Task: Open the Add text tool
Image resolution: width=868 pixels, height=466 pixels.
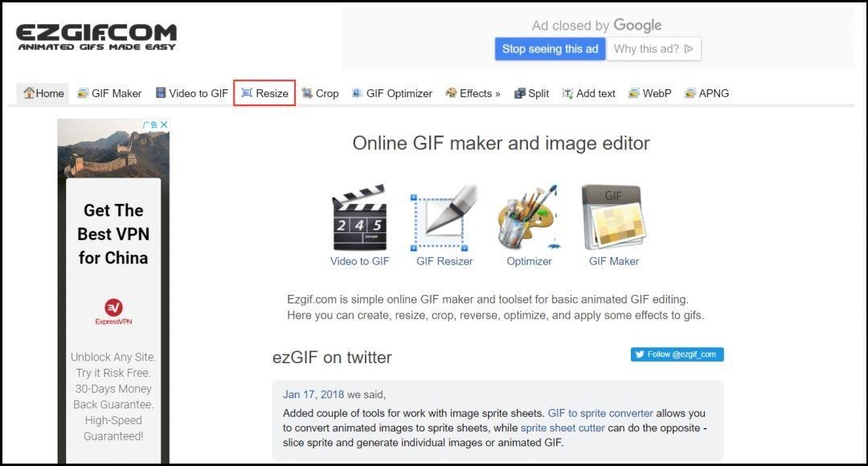Action: coord(588,93)
